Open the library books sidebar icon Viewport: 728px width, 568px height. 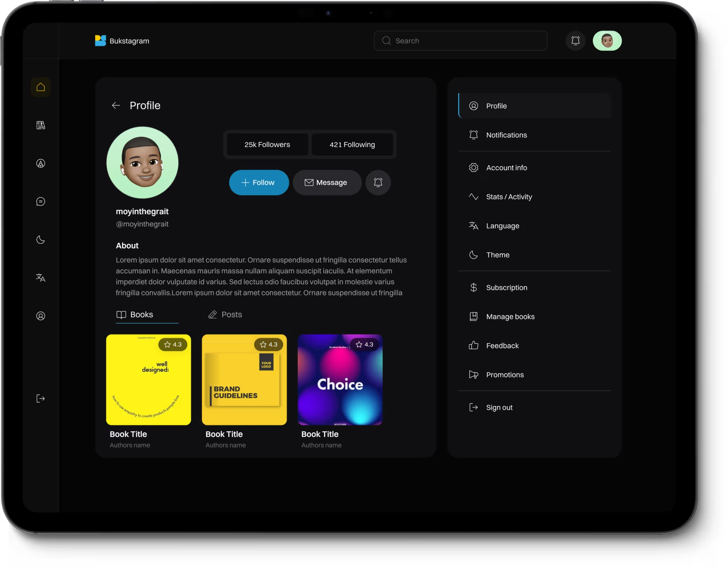41,125
